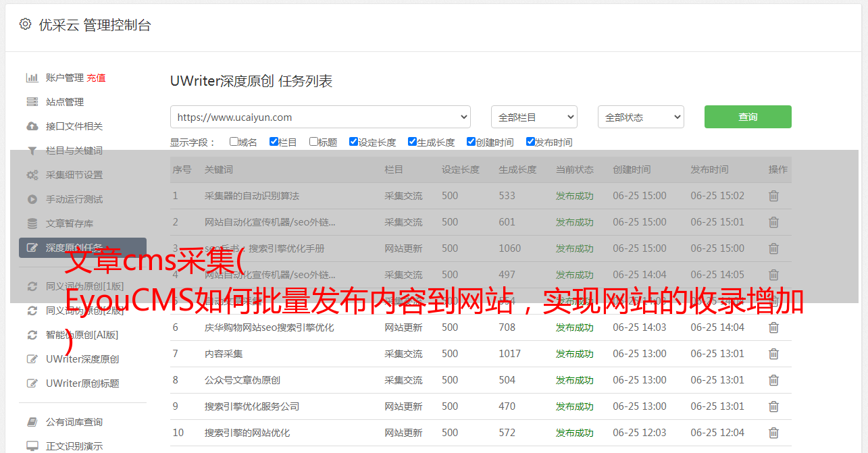Click the database icon for 文章暂存库
The image size is (868, 453).
point(32,223)
